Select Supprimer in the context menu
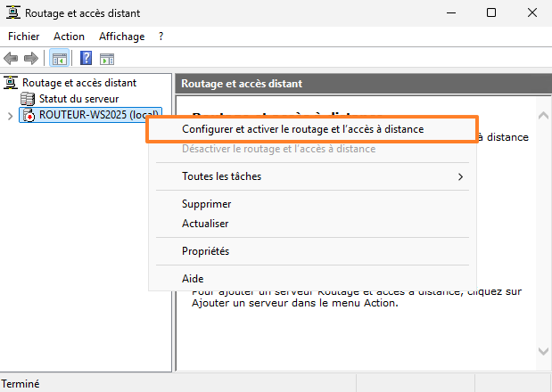This screenshot has width=552, height=392. click(x=207, y=204)
